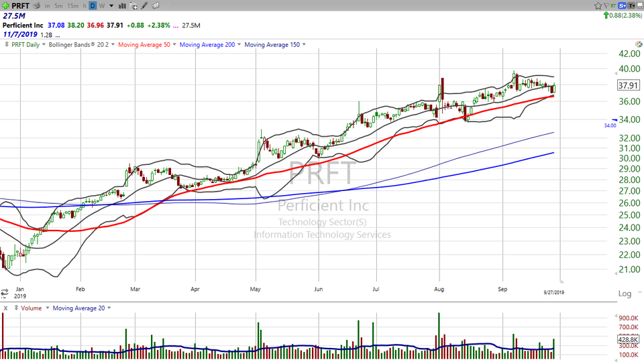Image resolution: width=644 pixels, height=362 pixels.
Task: Click the 34.00 price marker on axis
Action: click(610, 125)
